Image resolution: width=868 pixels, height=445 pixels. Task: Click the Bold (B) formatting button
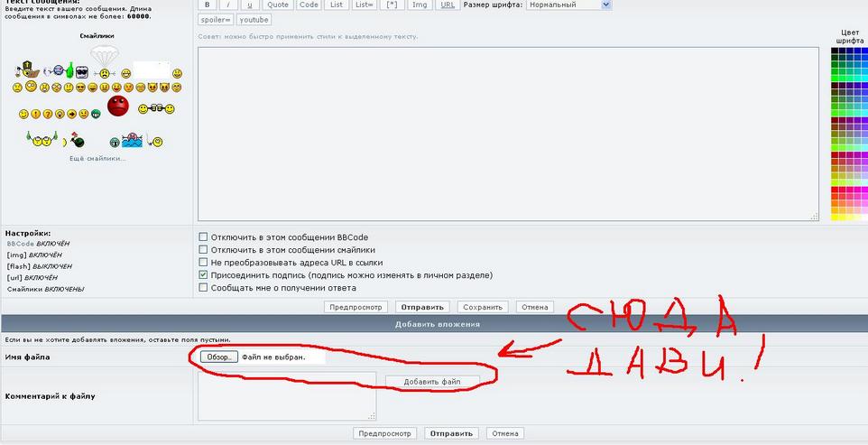[208, 5]
